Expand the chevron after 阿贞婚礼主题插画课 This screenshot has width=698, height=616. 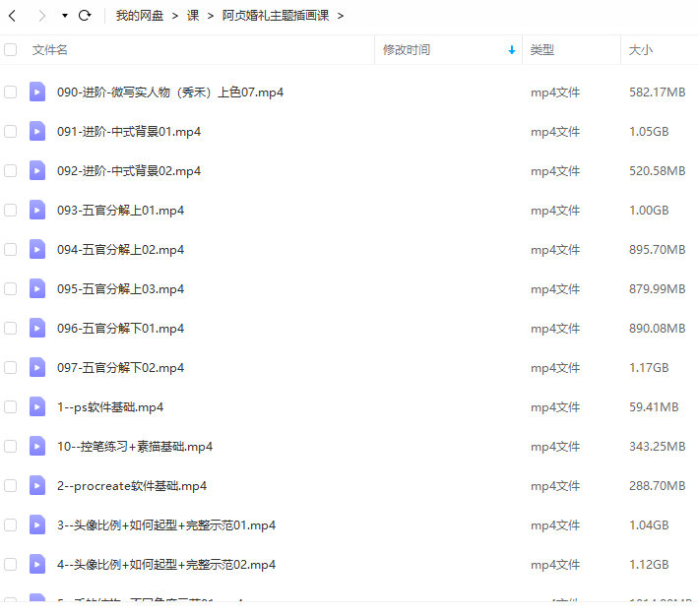pos(341,16)
